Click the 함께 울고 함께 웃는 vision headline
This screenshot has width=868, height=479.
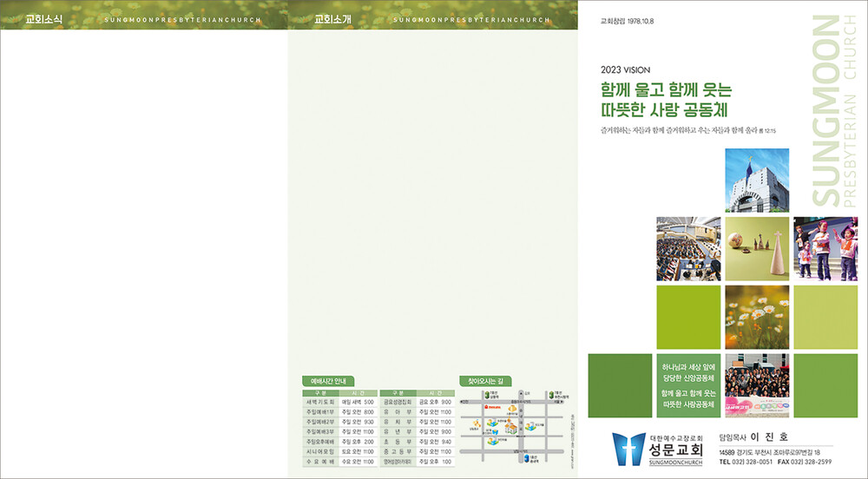(x=667, y=89)
